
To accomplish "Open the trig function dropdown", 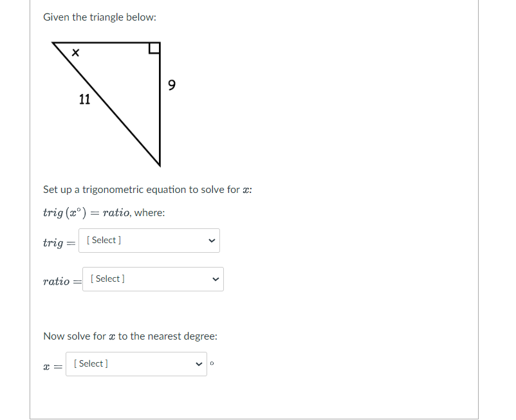I will point(149,240).
